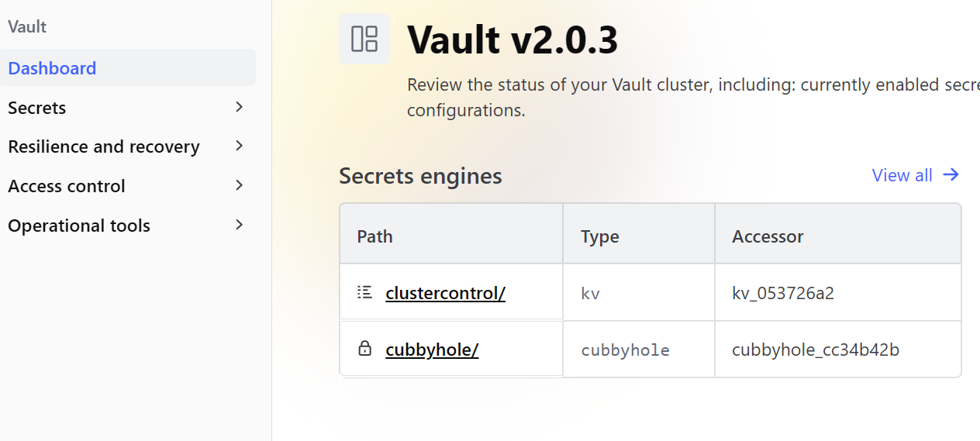The width and height of the screenshot is (980, 441).
Task: Open Operational tools sidebar section
Action: 128,225
